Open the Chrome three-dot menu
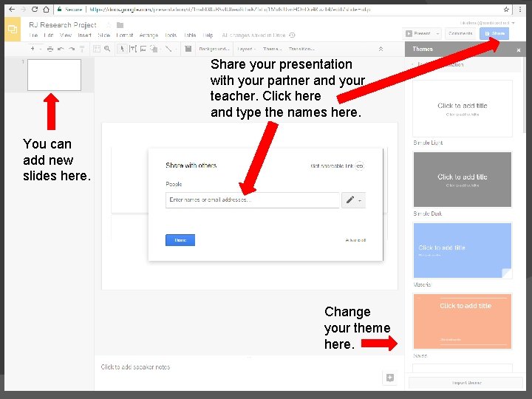Viewport: 532px width, 399px height. (520, 9)
